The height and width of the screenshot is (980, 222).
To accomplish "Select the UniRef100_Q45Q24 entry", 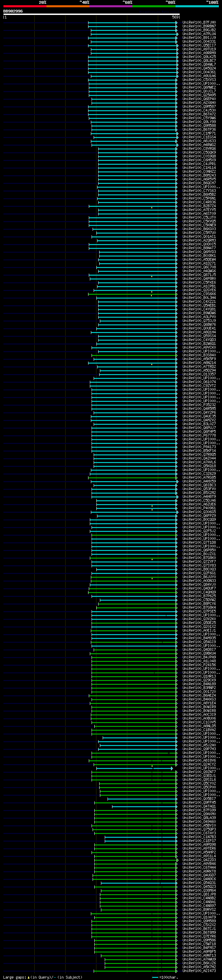I will pyautogui.click(x=199, y=68).
